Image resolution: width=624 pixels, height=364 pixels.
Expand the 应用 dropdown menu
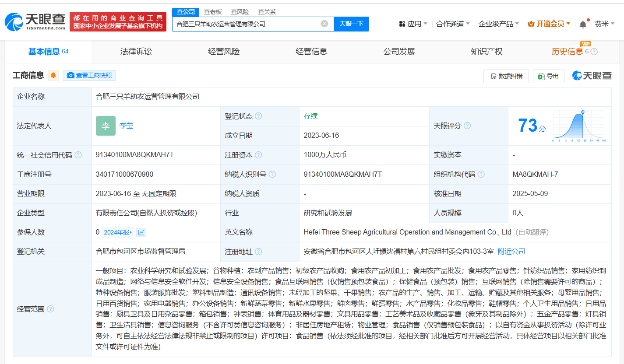tap(413, 24)
